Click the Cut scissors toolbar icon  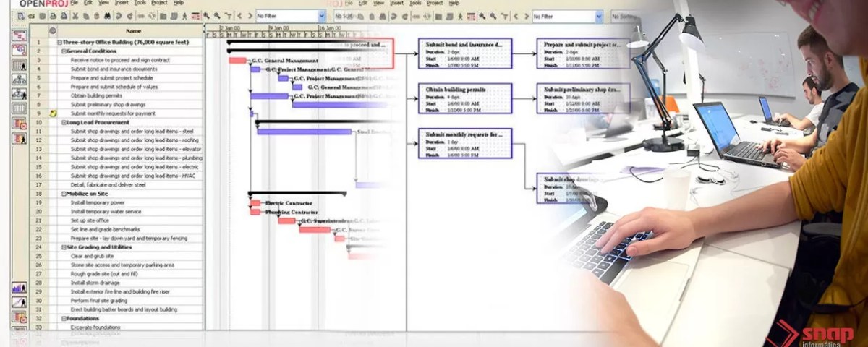tap(75, 16)
